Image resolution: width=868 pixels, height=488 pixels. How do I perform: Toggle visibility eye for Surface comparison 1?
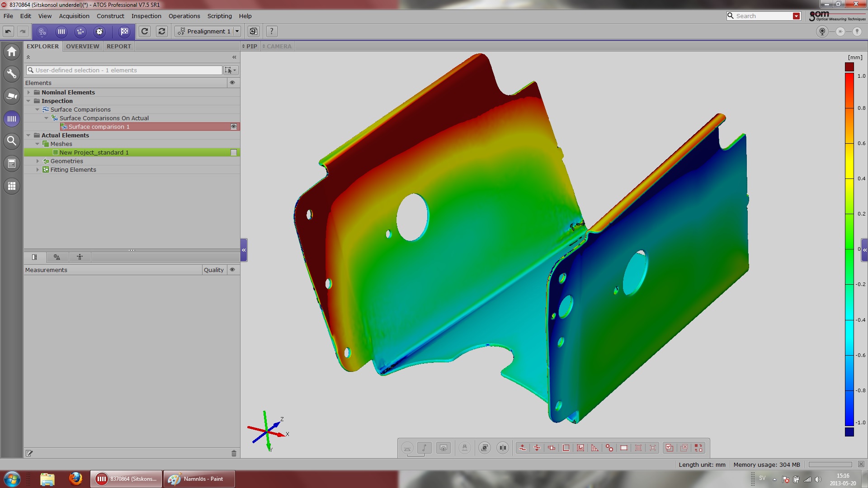(234, 127)
